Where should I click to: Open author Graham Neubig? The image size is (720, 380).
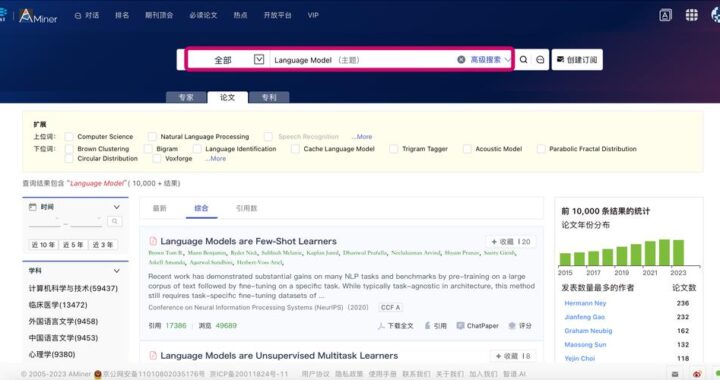point(588,330)
